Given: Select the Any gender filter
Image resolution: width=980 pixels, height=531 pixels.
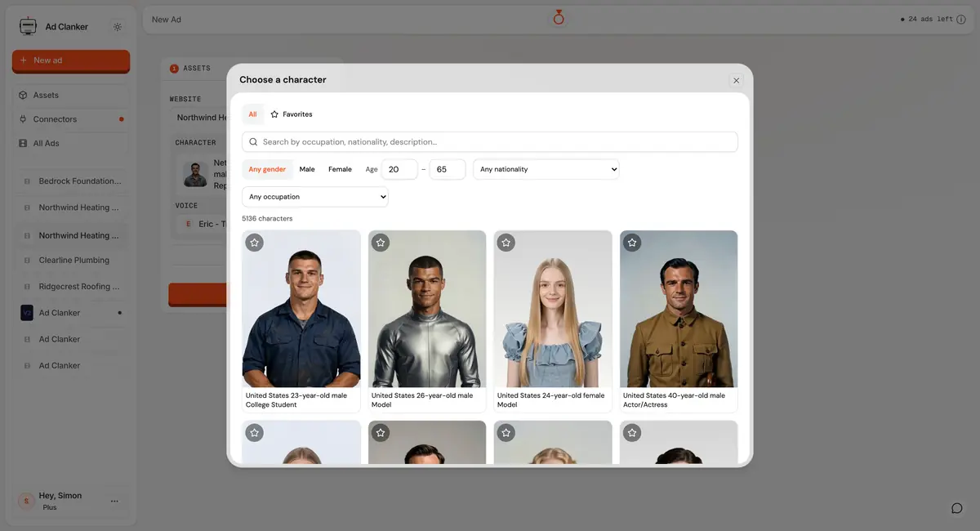Looking at the screenshot, I should (x=267, y=169).
